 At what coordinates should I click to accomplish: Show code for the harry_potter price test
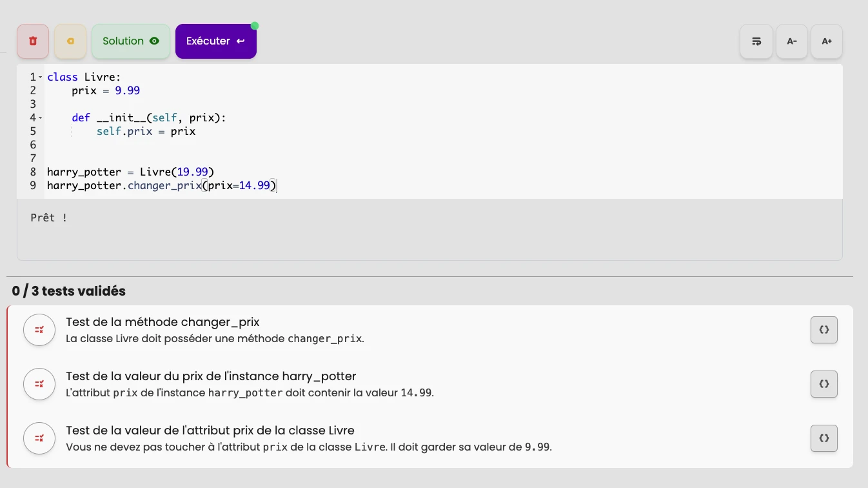[x=824, y=384]
